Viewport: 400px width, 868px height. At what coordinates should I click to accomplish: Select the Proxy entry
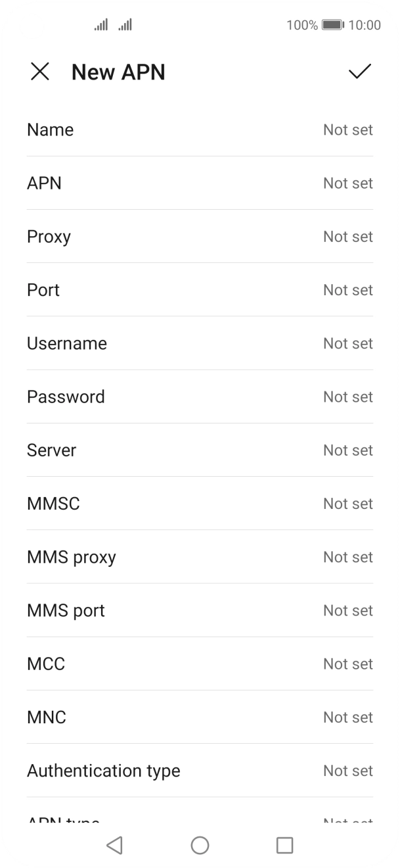coord(200,237)
